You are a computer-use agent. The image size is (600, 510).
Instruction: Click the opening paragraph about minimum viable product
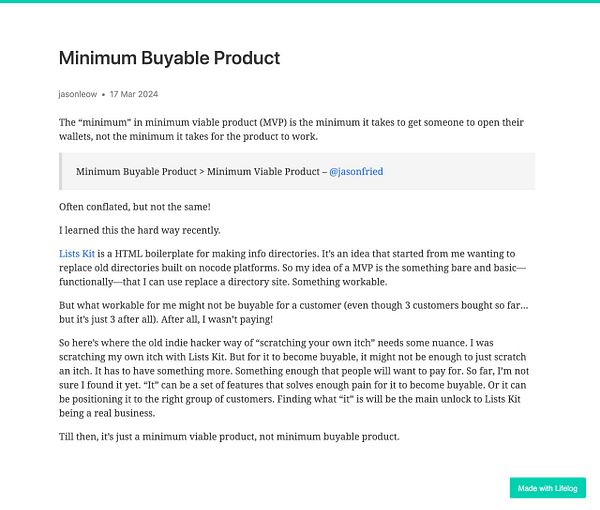coord(290,129)
